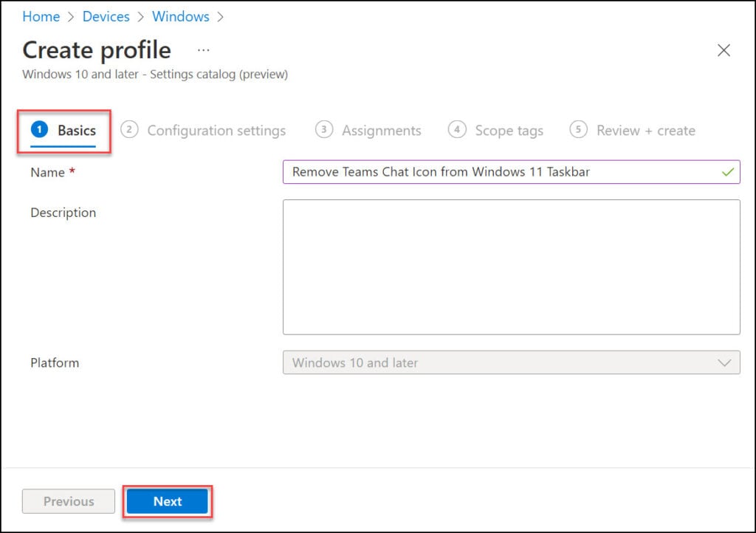Click inside the Description text area

[x=511, y=267]
